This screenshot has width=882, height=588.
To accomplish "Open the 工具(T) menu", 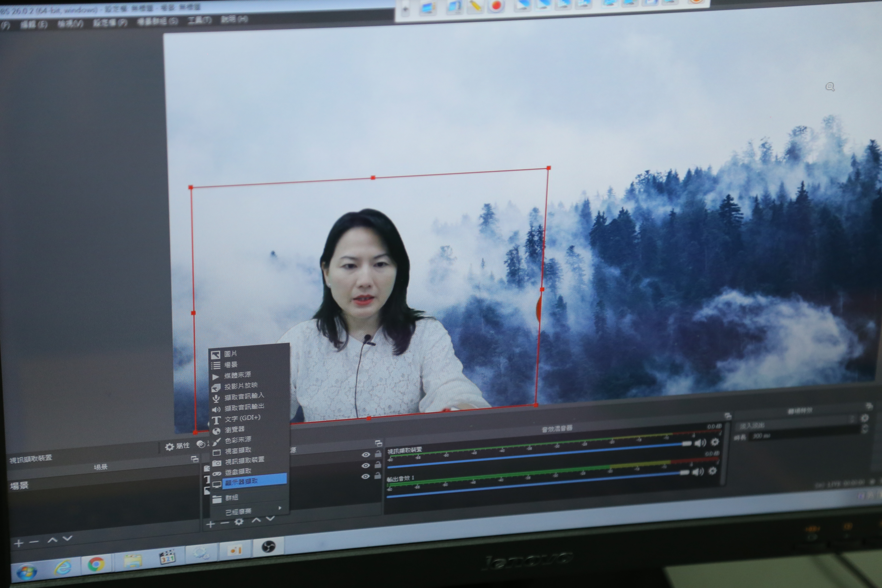I will [200, 20].
